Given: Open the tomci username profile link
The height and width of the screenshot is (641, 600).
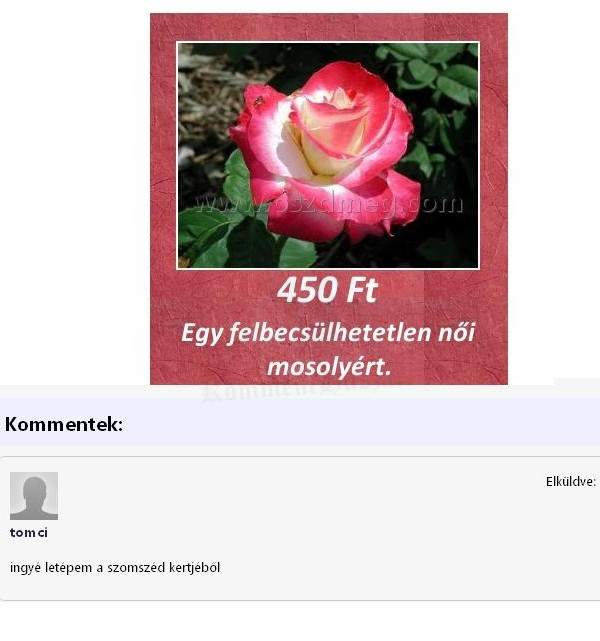Looking at the screenshot, I should [x=29, y=533].
